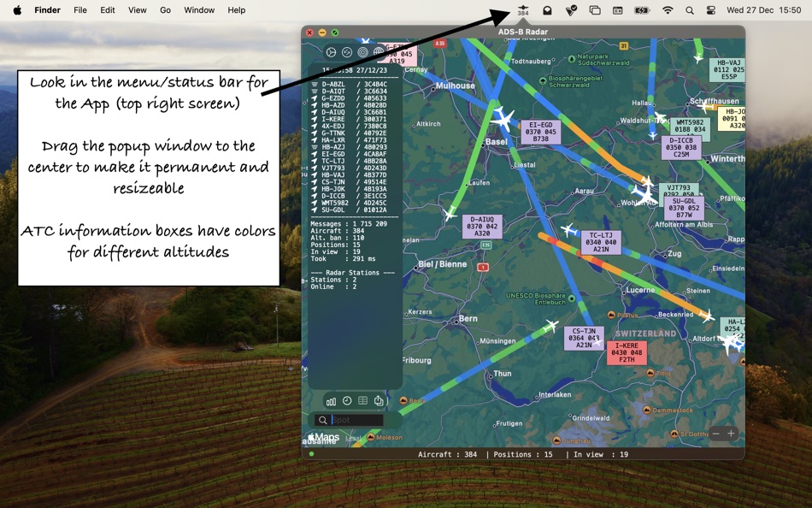Zoom the map out with the minus button

point(715,434)
